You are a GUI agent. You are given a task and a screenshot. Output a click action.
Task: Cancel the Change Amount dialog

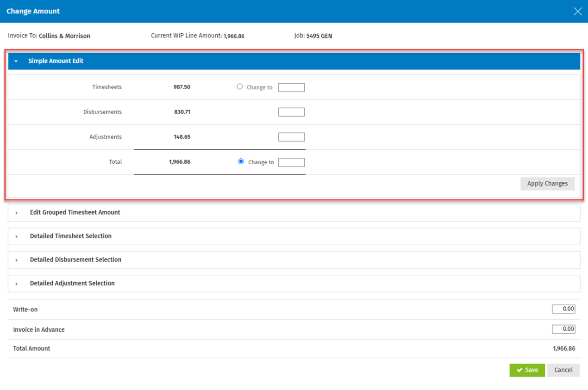pos(563,370)
